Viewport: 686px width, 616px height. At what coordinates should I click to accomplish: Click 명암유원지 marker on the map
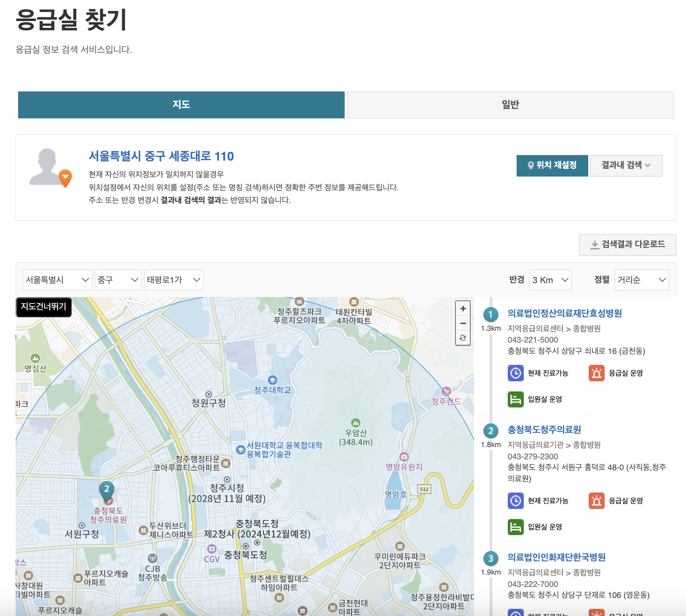[404, 457]
